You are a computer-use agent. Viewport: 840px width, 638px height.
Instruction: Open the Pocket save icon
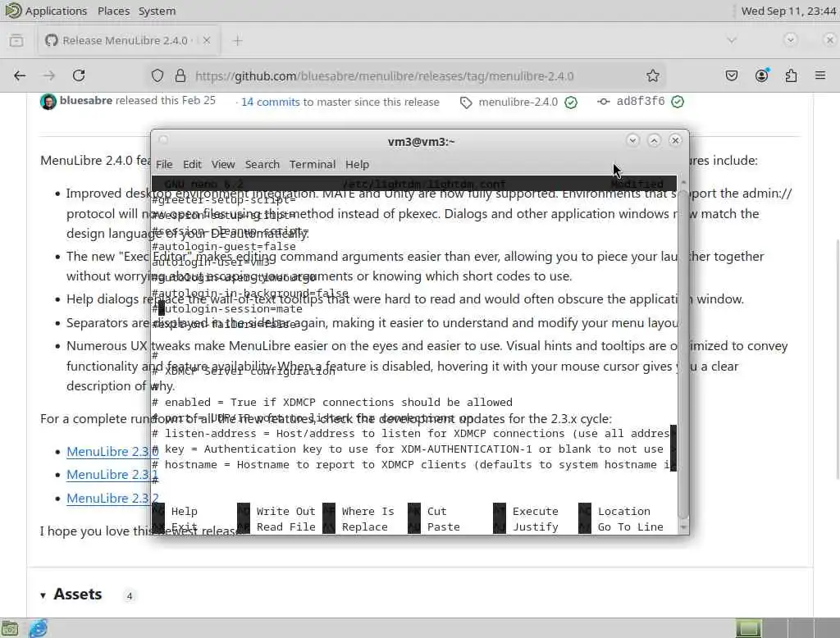coord(731,75)
